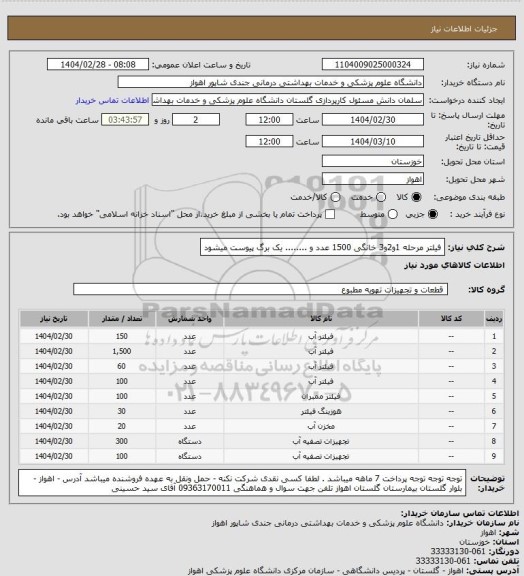Click quantity 20 in row 7
This screenshot has height=576, width=524.
click(122, 426)
